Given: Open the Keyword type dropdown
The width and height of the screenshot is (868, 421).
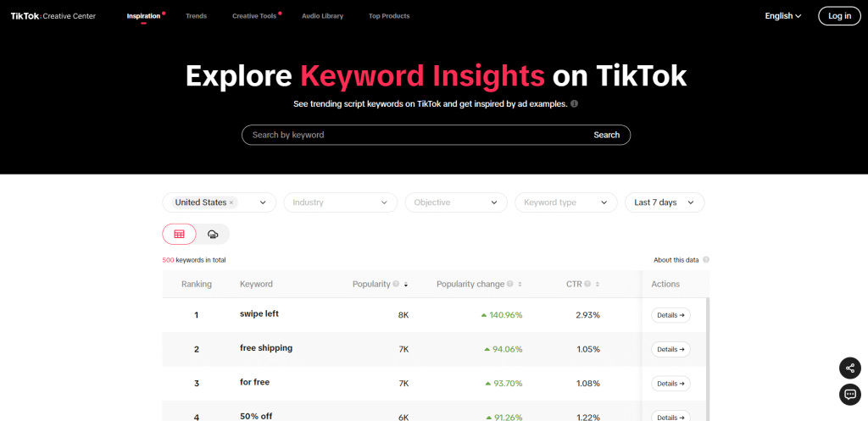Looking at the screenshot, I should click(565, 202).
